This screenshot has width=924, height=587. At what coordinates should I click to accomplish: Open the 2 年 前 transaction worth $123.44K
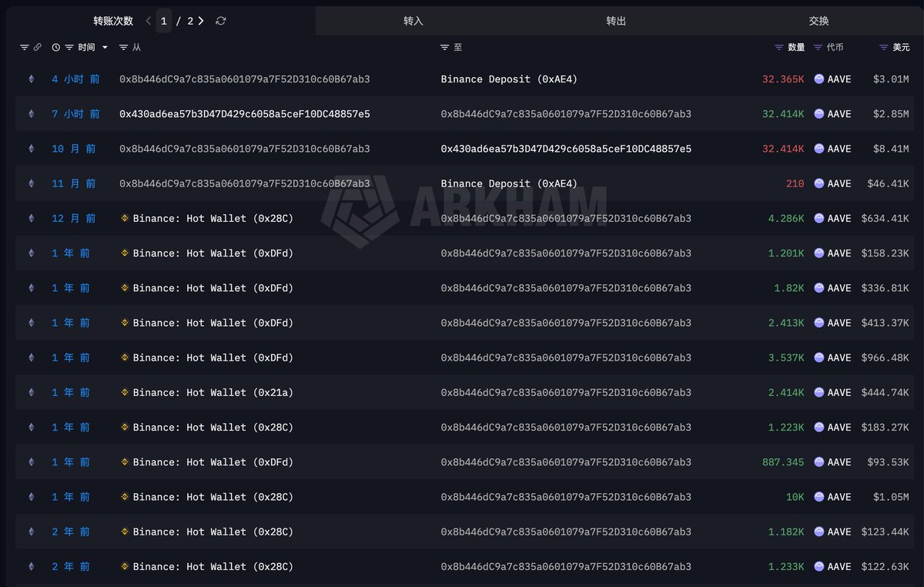coord(71,532)
